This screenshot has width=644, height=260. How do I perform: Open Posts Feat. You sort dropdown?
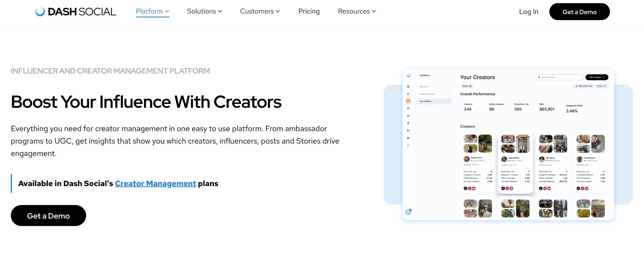pos(584,86)
